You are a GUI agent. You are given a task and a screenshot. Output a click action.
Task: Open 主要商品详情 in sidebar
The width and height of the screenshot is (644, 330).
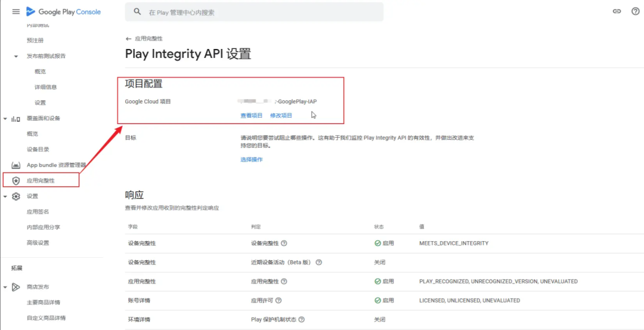coord(44,303)
